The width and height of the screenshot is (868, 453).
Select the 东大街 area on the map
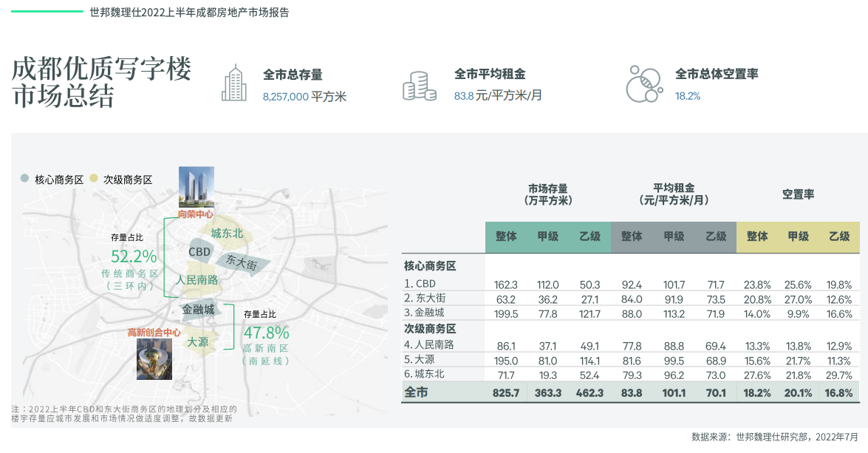(242, 262)
